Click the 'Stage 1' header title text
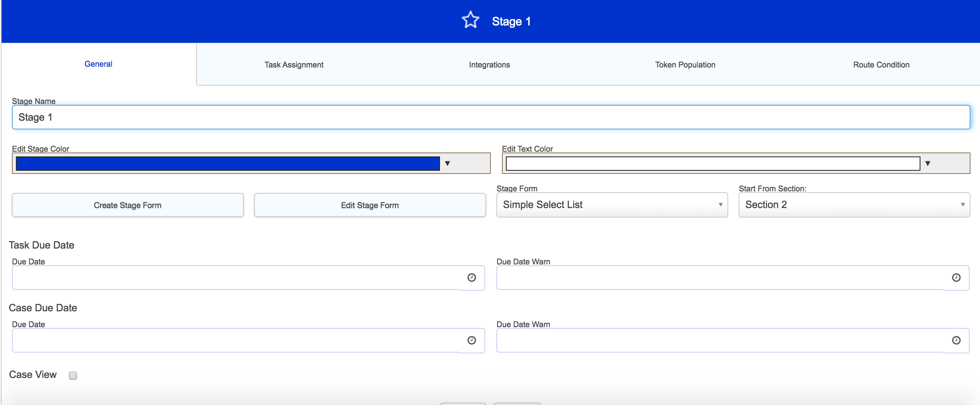 coord(511,21)
